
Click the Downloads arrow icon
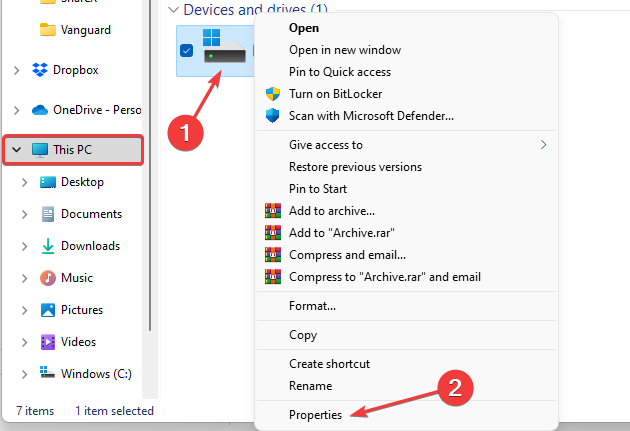47,246
